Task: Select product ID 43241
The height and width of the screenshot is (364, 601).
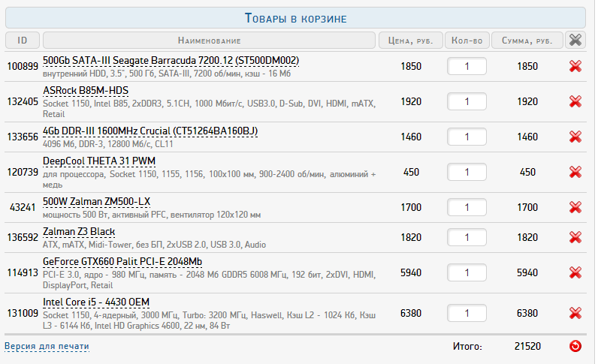Action: click(23, 207)
